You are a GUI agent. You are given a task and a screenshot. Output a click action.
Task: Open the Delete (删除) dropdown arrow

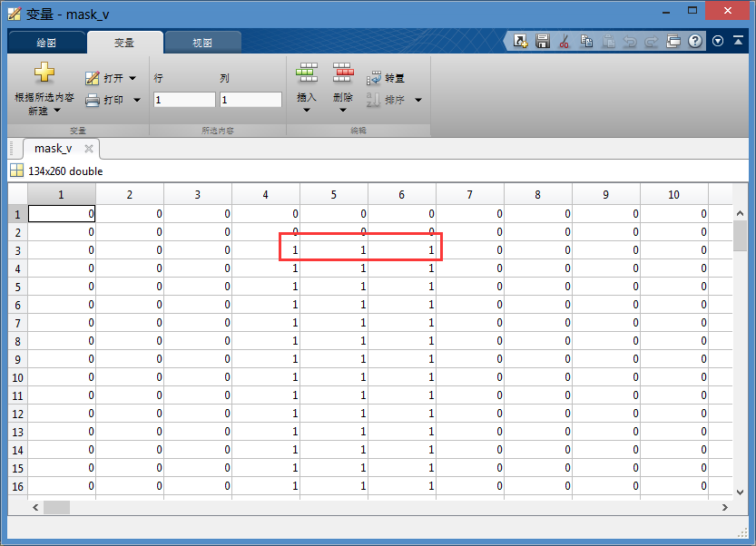point(342,111)
